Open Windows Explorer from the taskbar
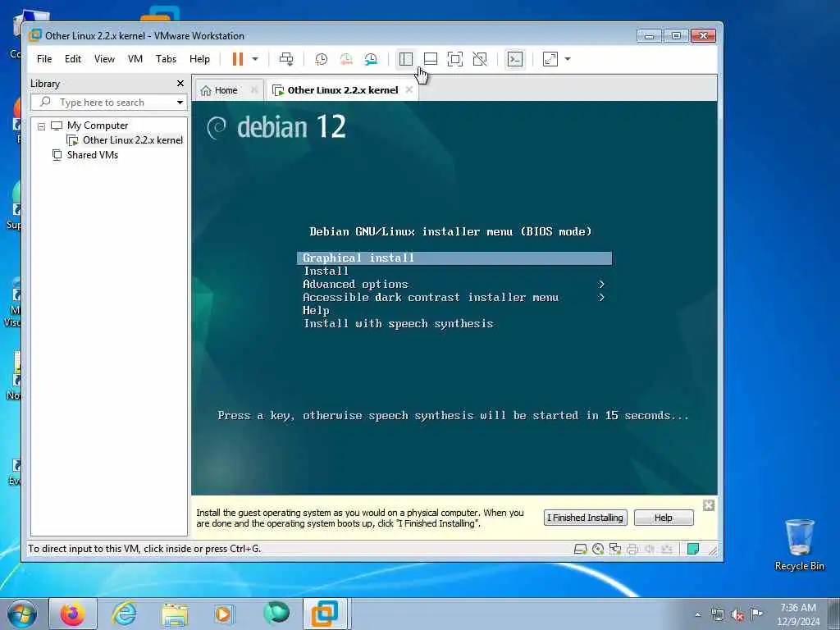Image resolution: width=840 pixels, height=630 pixels. tap(175, 614)
